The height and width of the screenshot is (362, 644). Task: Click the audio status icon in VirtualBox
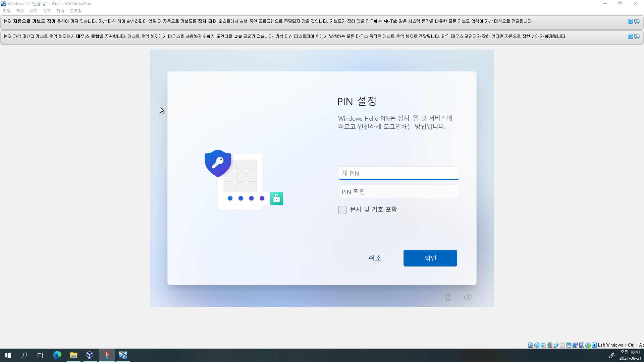(x=543, y=345)
